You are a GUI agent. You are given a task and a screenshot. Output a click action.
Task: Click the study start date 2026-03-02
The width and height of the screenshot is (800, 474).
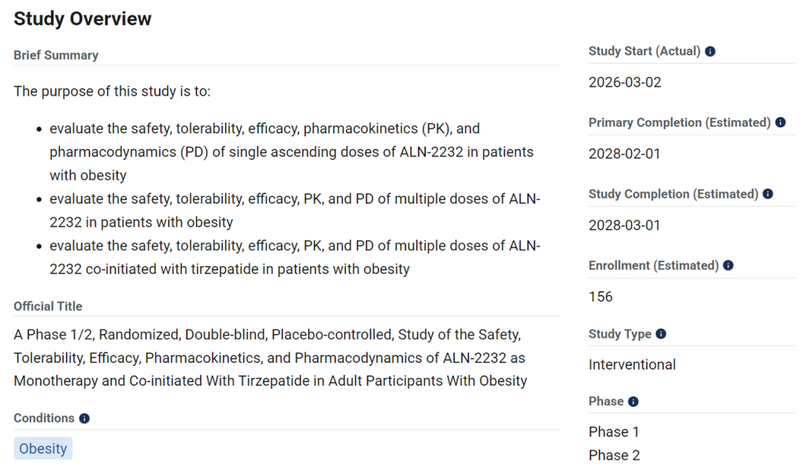[625, 82]
